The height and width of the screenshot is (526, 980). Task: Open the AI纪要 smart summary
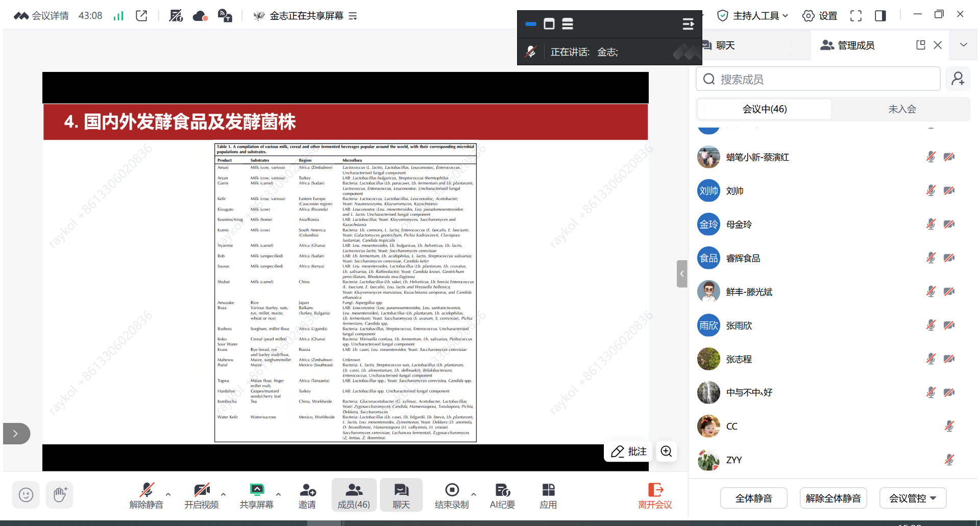pos(502,494)
